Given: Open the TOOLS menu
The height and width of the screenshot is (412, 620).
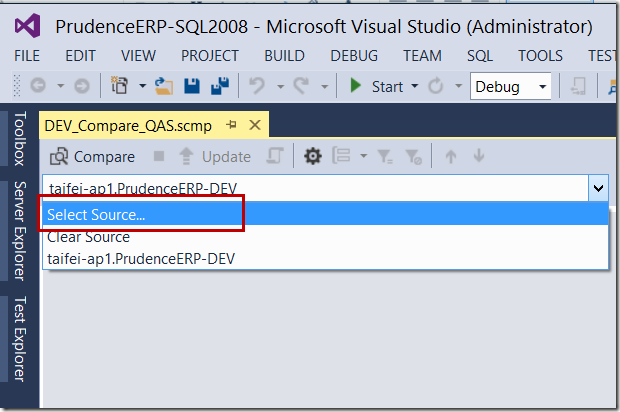Looking at the screenshot, I should [x=540, y=56].
